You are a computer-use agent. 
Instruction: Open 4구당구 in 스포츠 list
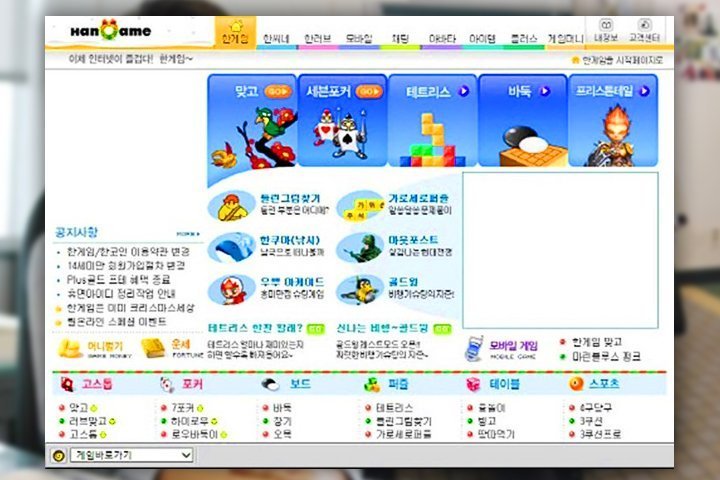[596, 408]
